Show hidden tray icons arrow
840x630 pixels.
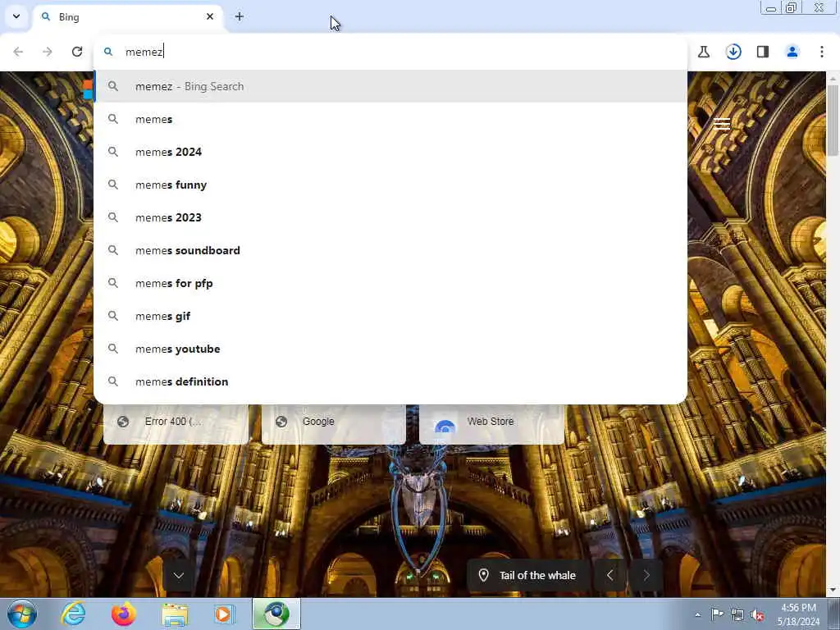697,614
